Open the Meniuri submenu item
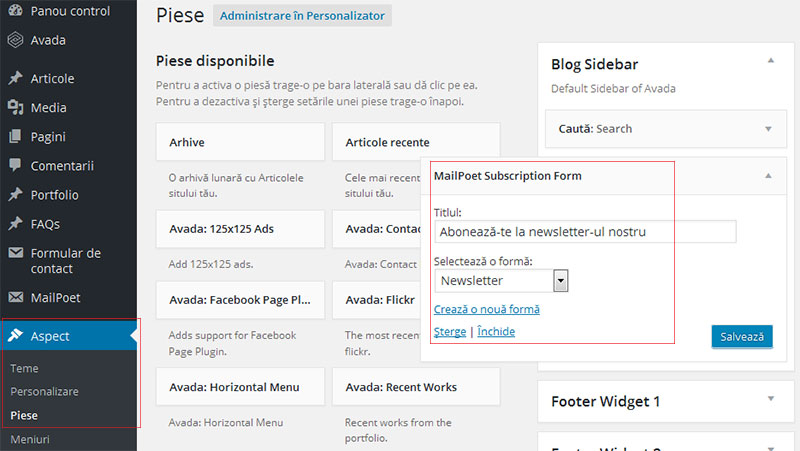Image resolution: width=800 pixels, height=451 pixels. [x=30, y=439]
